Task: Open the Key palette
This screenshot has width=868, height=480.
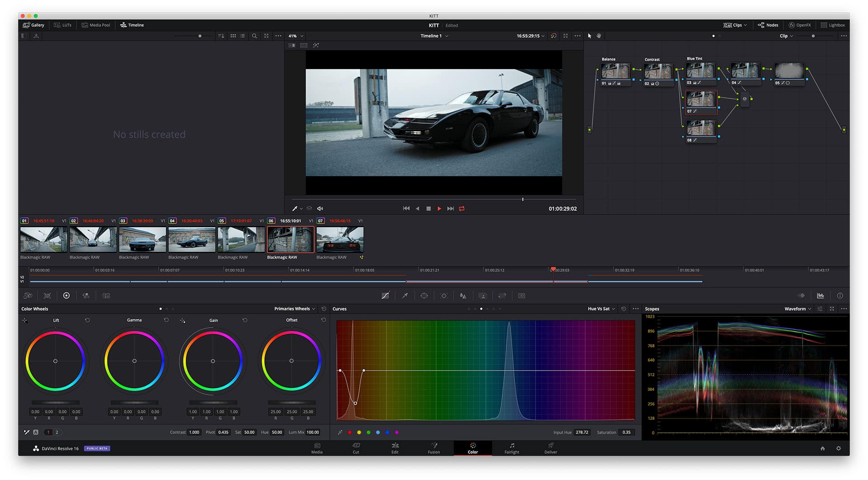Action: pos(483,295)
